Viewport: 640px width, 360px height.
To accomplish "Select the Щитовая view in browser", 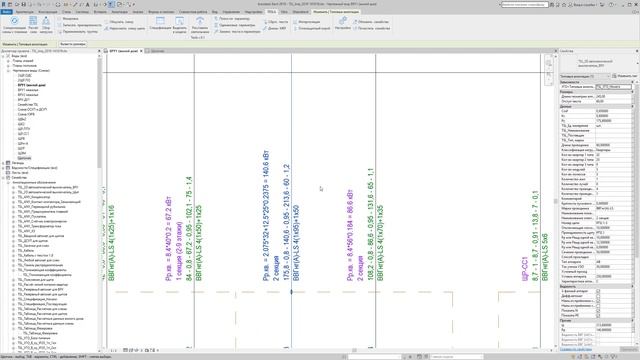I will coord(24,158).
